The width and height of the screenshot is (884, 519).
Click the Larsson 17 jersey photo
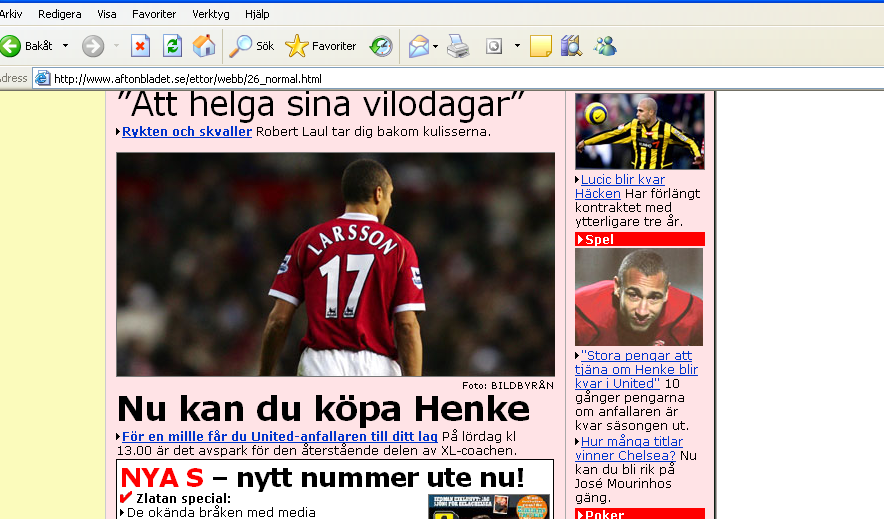pos(335,264)
